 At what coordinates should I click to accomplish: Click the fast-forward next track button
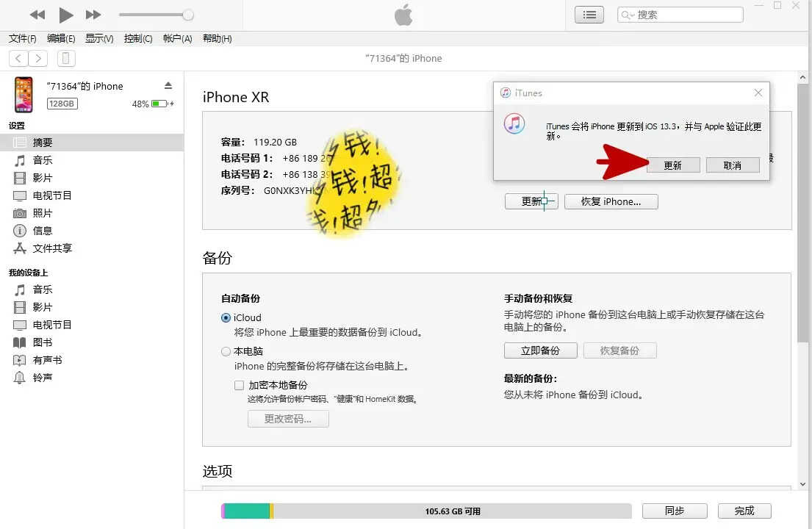tap(93, 15)
